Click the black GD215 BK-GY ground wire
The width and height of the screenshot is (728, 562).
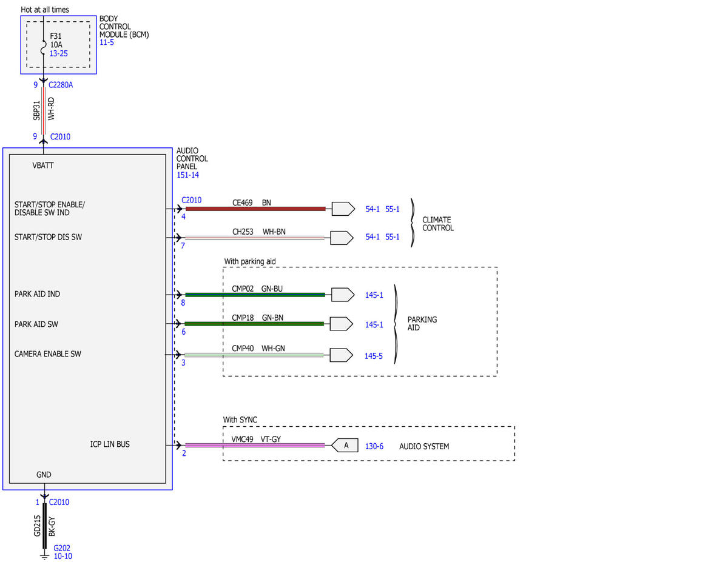pos(44,526)
